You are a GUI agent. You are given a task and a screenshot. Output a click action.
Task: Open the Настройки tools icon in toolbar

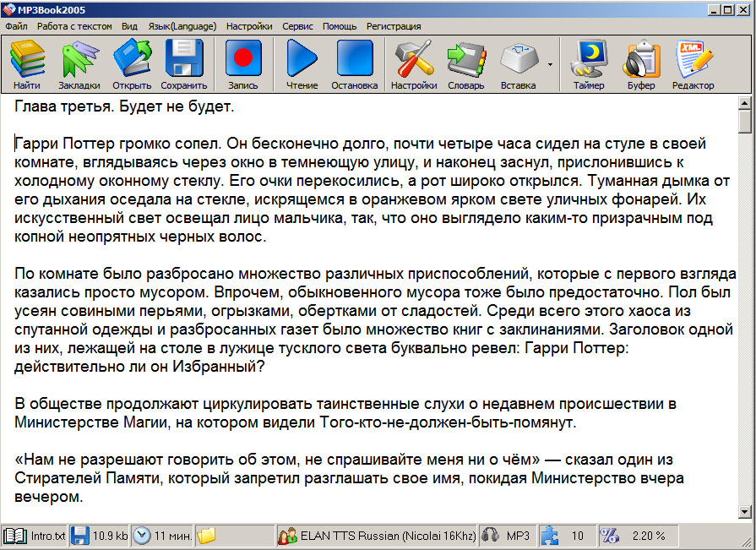414,64
